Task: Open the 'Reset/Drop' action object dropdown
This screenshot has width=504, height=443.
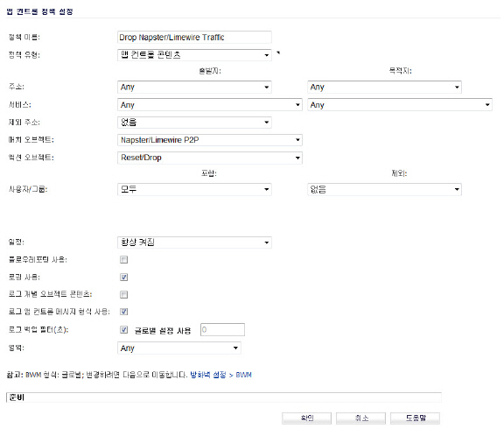Action: tap(210, 158)
